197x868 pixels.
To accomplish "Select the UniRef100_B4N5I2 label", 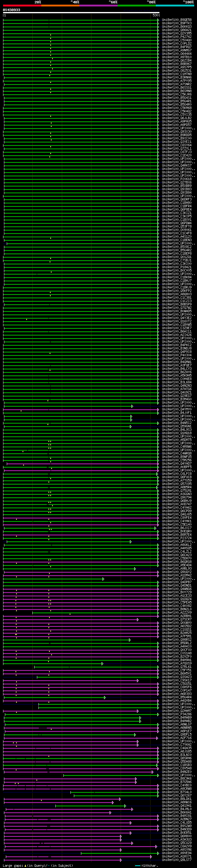I will pos(177,423).
